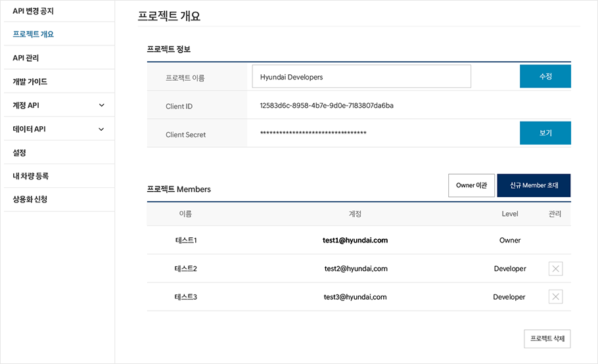
Task: Open 상용화 신청 in the sidebar
Action: click(30, 199)
